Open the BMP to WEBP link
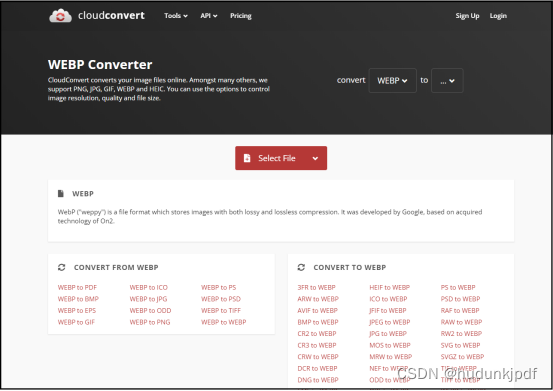553x391 pixels. click(x=318, y=322)
